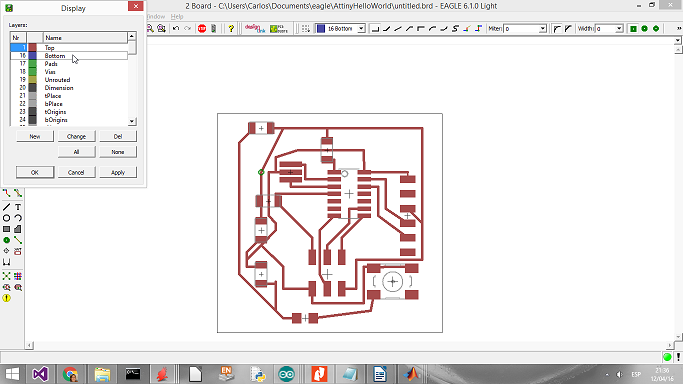Screen dimensions: 683x384
Task: Click the Del layer button
Action: [x=118, y=136]
